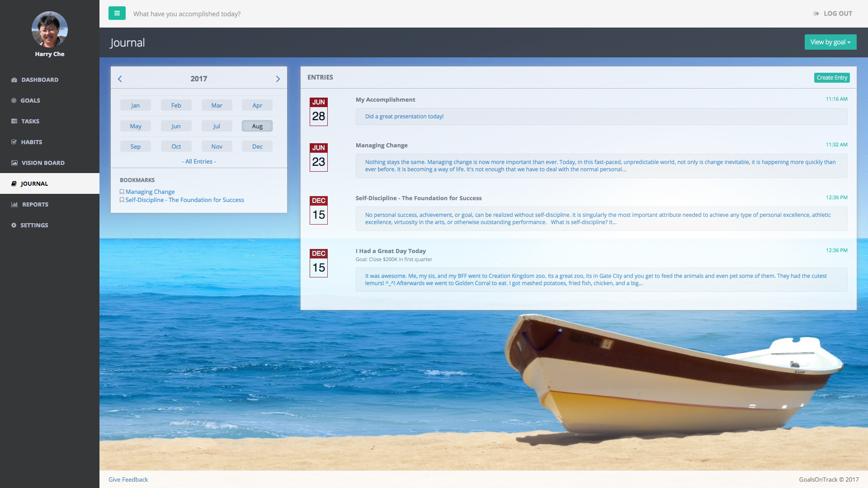The height and width of the screenshot is (488, 868).
Task: Click the All Entries link
Action: [199, 161]
